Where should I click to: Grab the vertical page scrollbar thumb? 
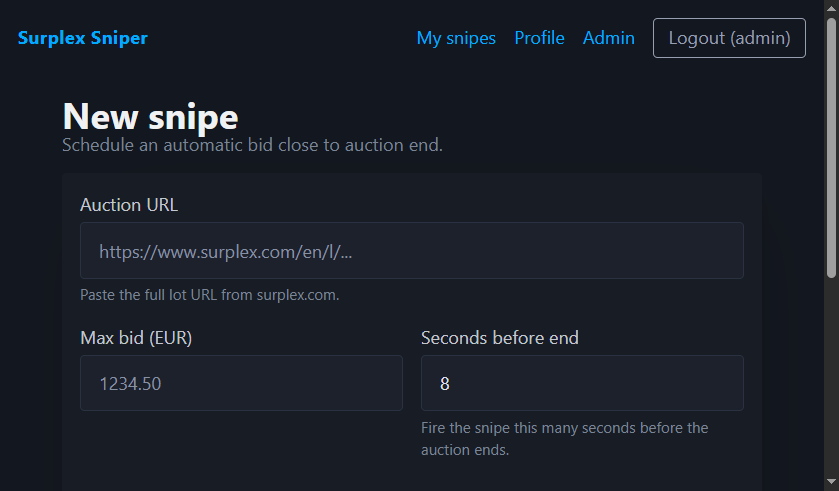point(831,150)
